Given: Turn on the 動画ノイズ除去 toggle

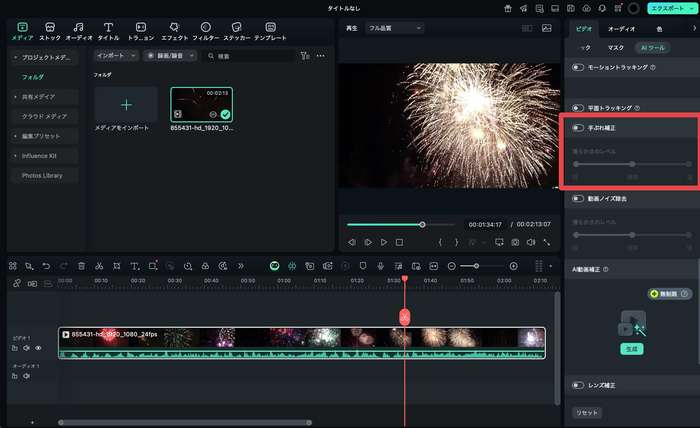Looking at the screenshot, I should point(578,199).
